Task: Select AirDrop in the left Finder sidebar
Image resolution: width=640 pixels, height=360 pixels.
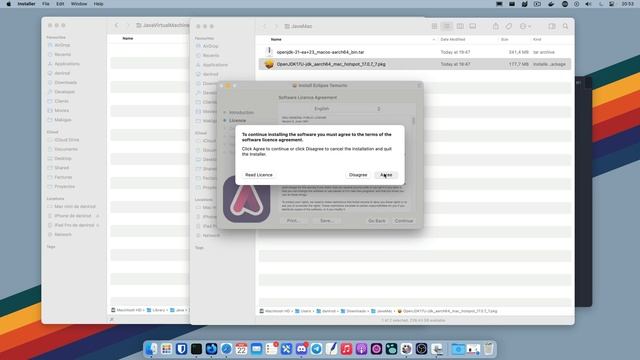Action: point(62,45)
